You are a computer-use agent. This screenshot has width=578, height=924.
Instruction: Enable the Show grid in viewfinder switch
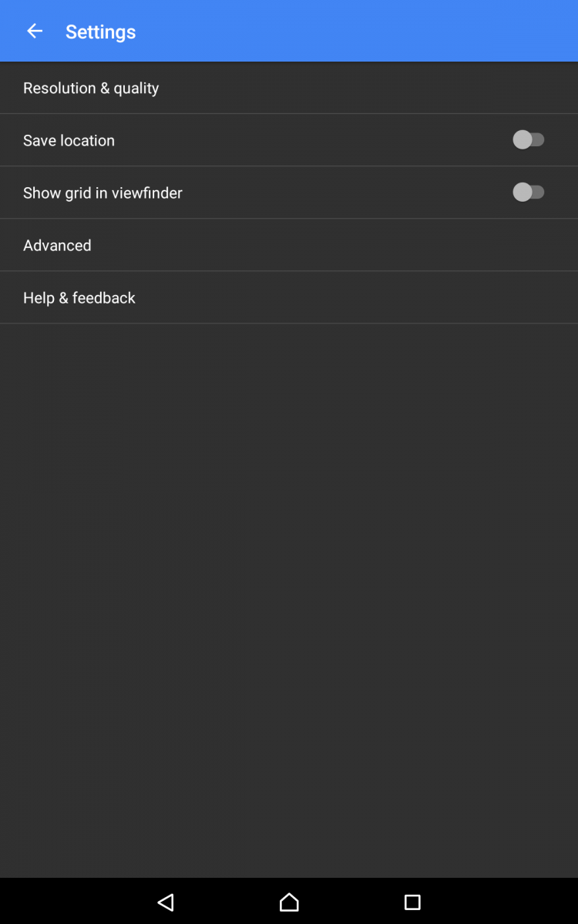(529, 192)
